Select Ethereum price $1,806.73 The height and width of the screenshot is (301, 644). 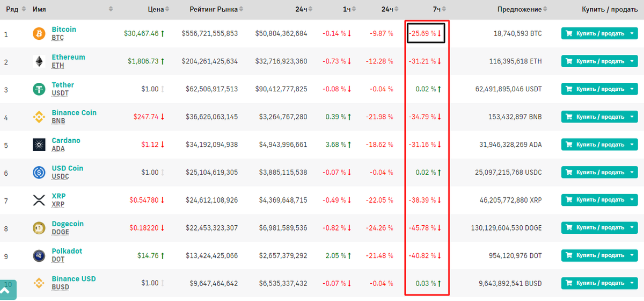[143, 61]
